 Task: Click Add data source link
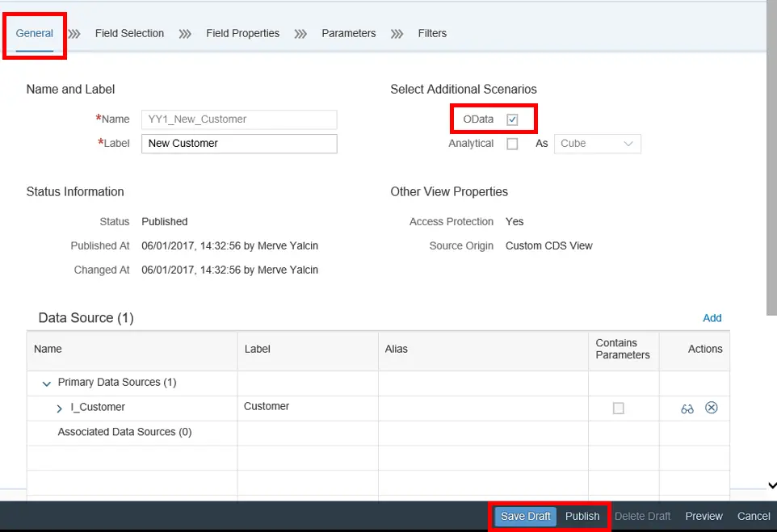(x=712, y=318)
